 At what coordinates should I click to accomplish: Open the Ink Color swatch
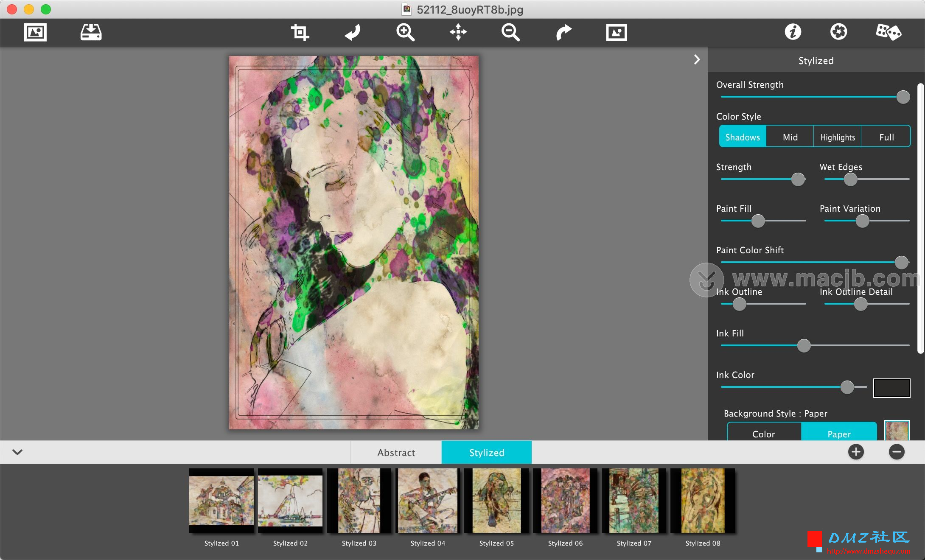(x=891, y=388)
